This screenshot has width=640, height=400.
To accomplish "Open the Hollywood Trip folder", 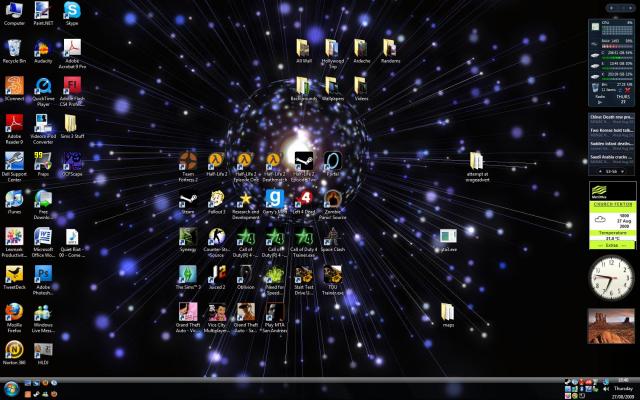I will 333,53.
